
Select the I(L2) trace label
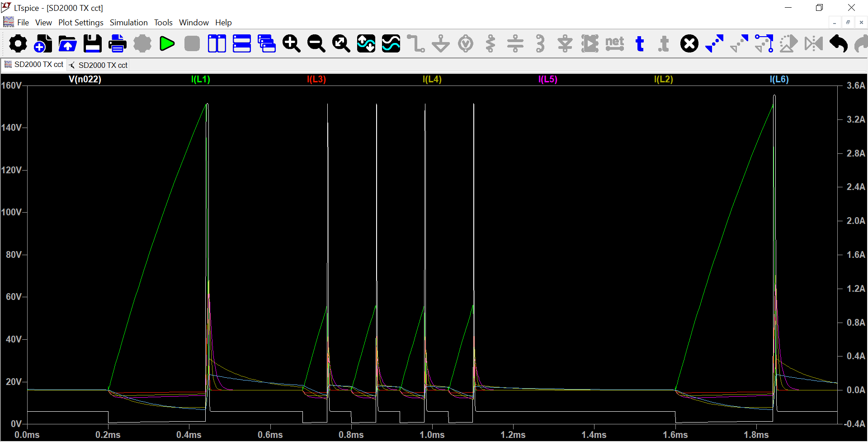[x=664, y=79]
